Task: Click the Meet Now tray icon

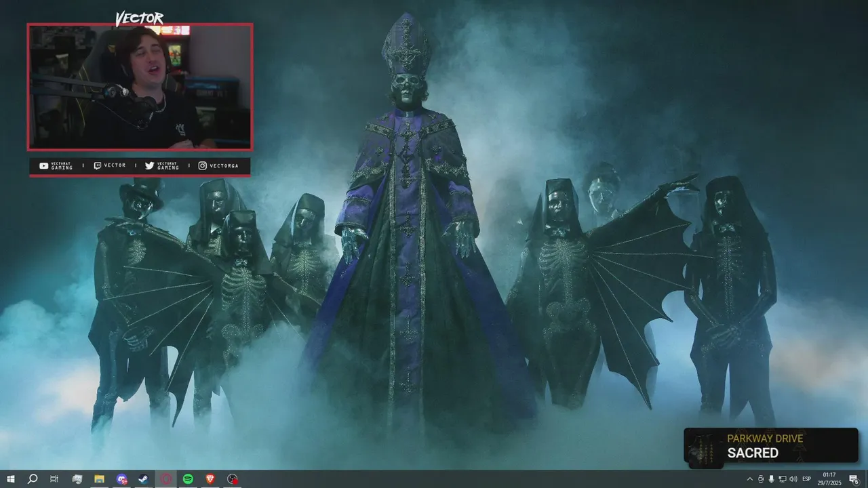Action: tap(760, 479)
